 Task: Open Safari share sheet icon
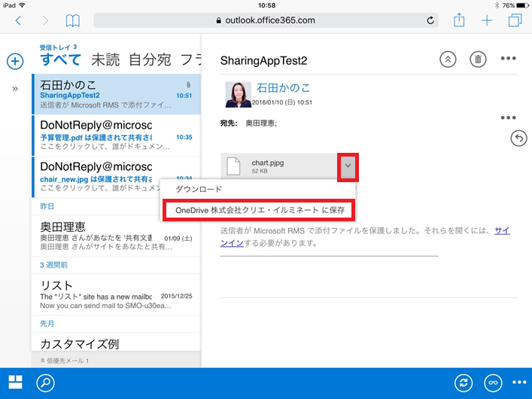(x=459, y=20)
